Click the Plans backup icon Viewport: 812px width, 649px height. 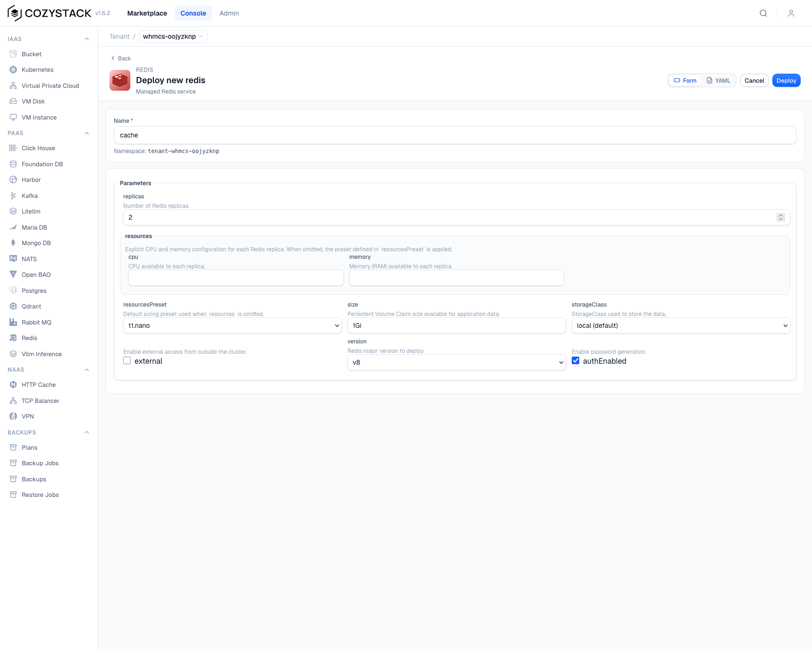(13, 447)
